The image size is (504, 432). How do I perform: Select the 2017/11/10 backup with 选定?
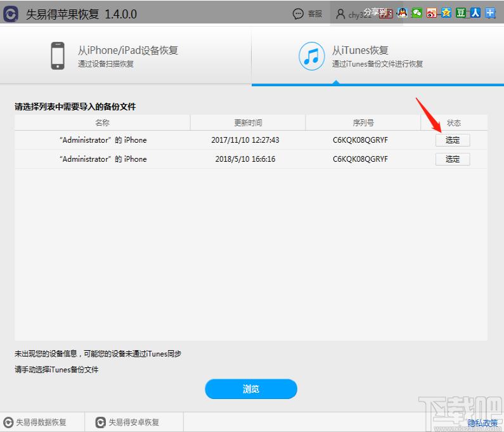[x=453, y=140]
